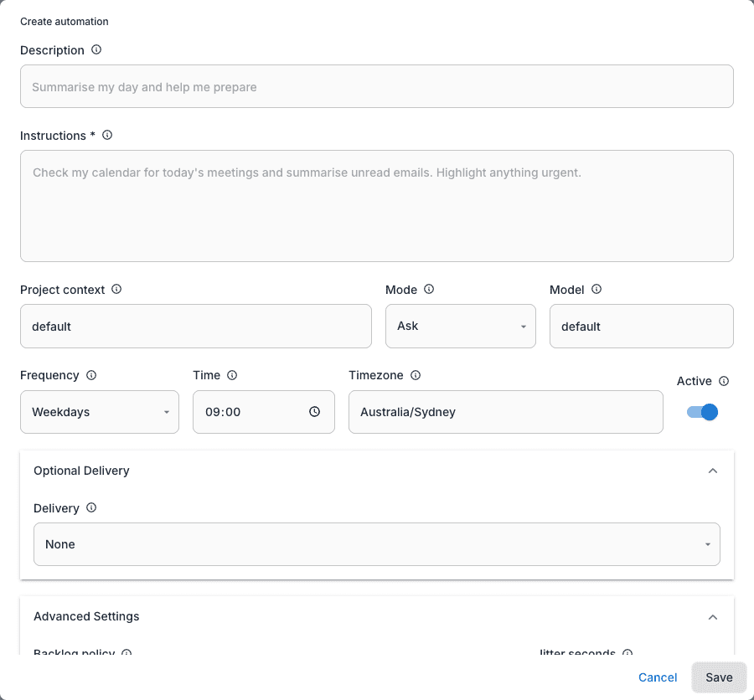
Task: Click the Model input field
Action: [x=642, y=326]
